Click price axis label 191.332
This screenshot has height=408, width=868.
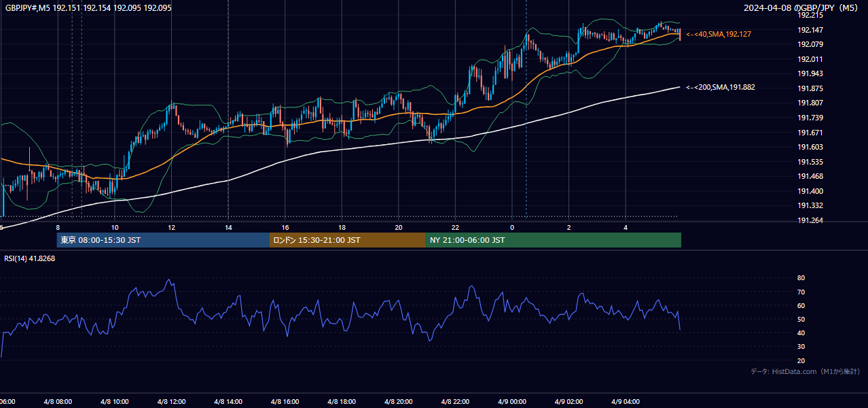[x=810, y=205]
